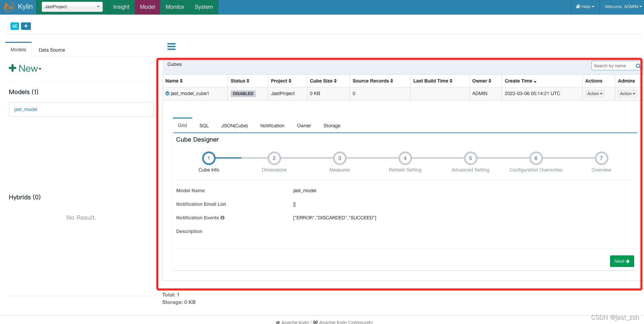Click the Storage: 0 KB summary text
Screen dimensions: 644x324
[179, 302]
